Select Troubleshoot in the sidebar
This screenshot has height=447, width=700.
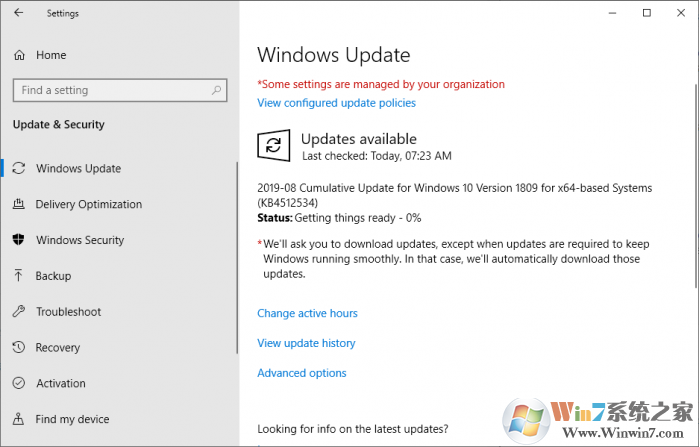pyautogui.click(x=68, y=312)
